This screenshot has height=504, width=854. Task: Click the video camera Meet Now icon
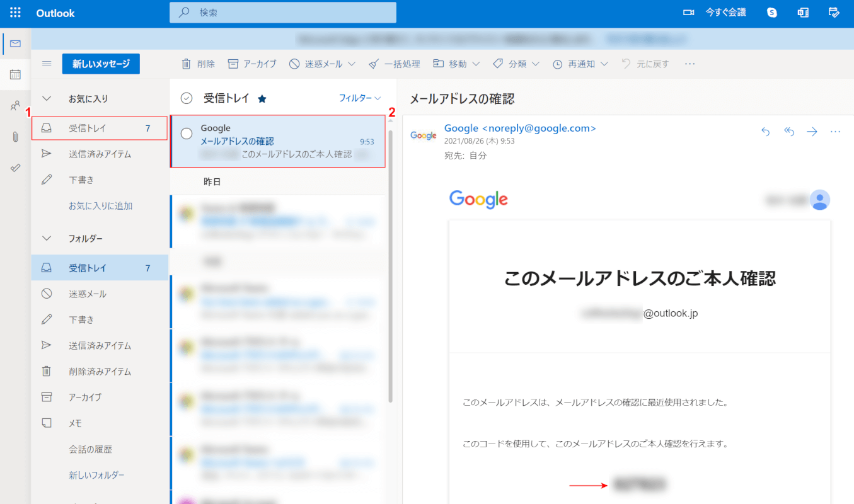(688, 13)
